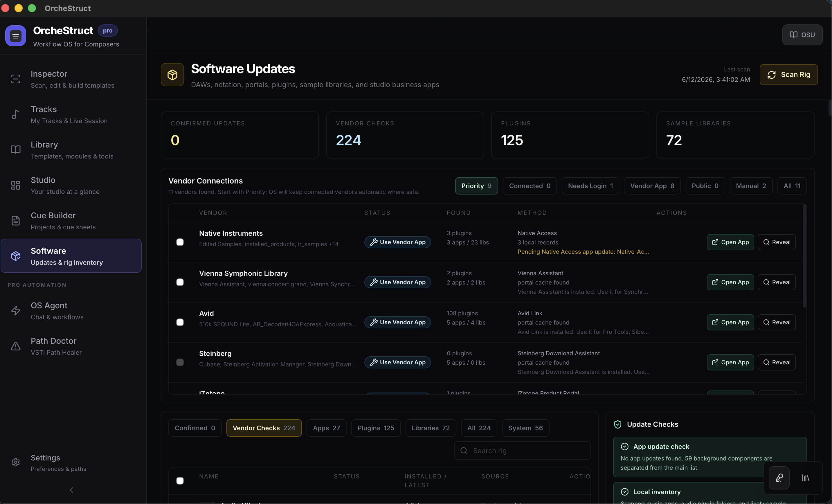Screen dimensions: 832x504
Task: Switch to the Libraries 72 tab
Action: point(431,428)
